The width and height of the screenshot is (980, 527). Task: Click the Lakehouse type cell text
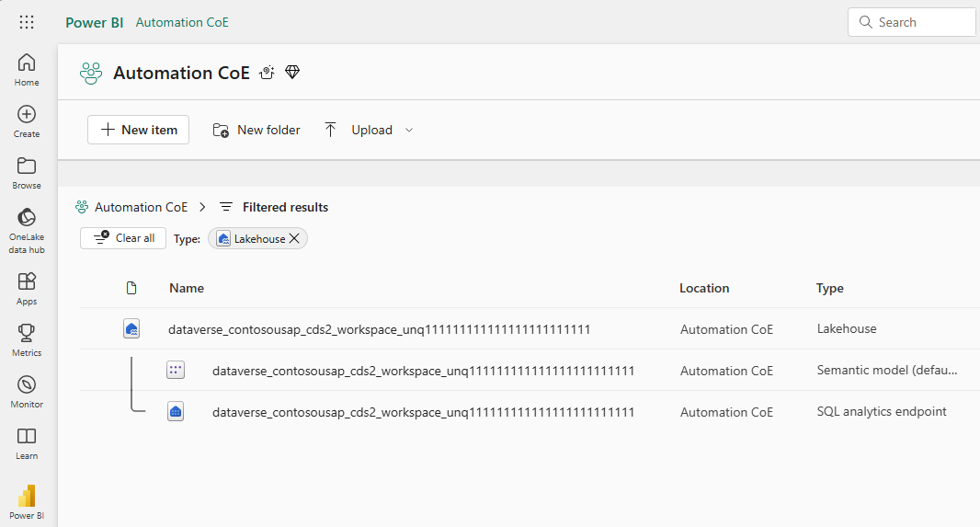(847, 329)
